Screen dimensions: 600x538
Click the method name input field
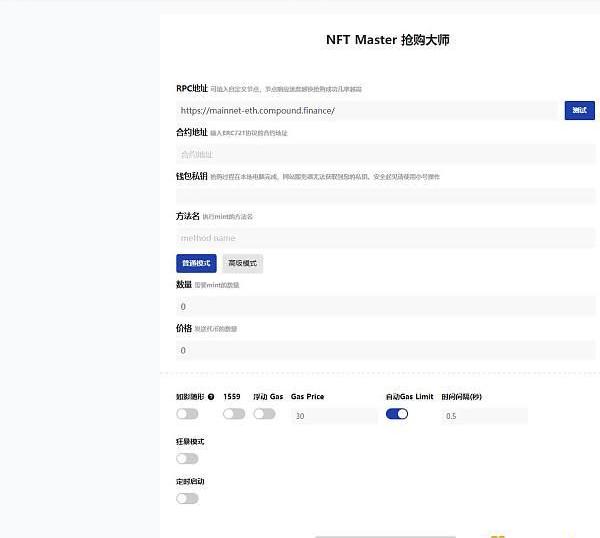click(385, 238)
